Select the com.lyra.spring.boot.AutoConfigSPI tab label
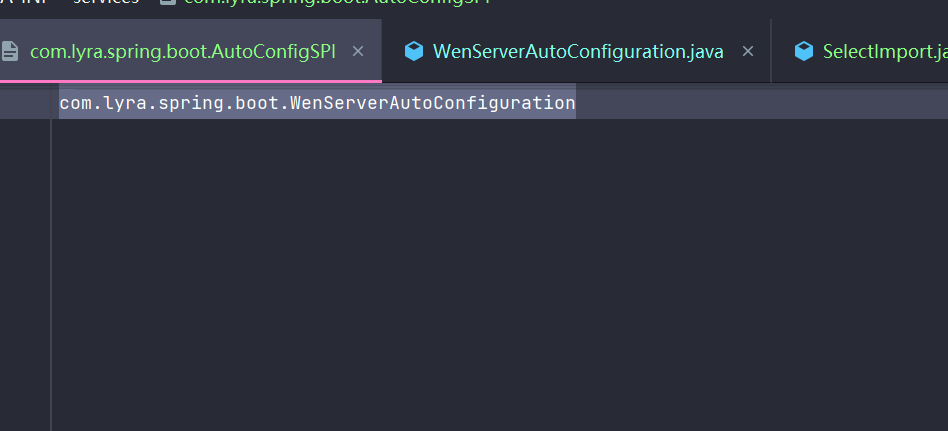Image resolution: width=948 pixels, height=431 pixels. (182, 51)
